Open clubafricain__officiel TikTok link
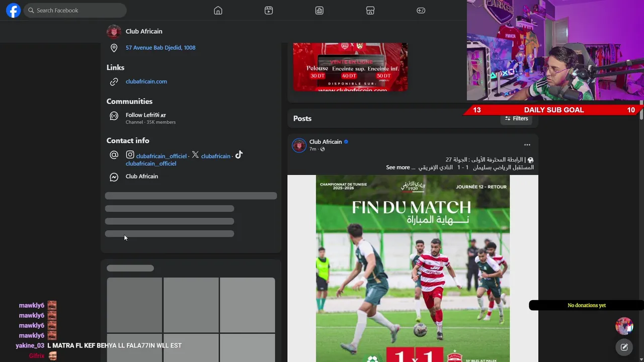The height and width of the screenshot is (362, 644). [151, 163]
